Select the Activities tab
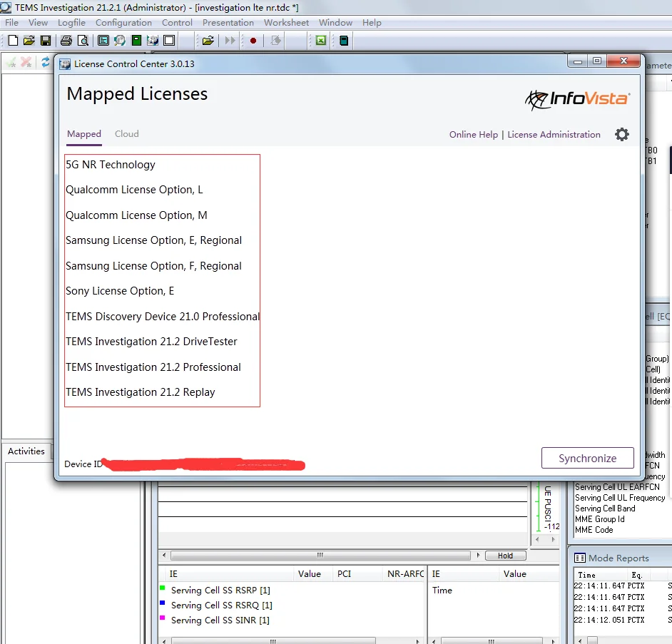Image resolution: width=672 pixels, height=644 pixels. [26, 451]
